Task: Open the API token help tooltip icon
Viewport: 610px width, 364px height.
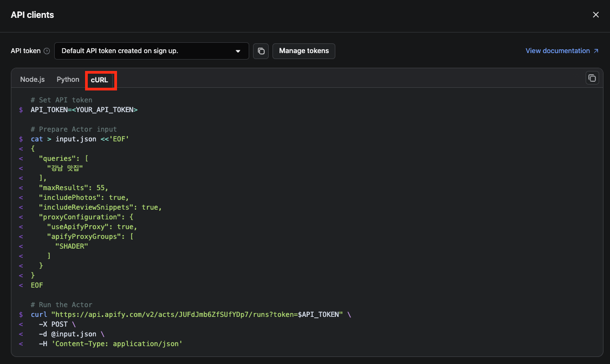Action: (x=47, y=51)
